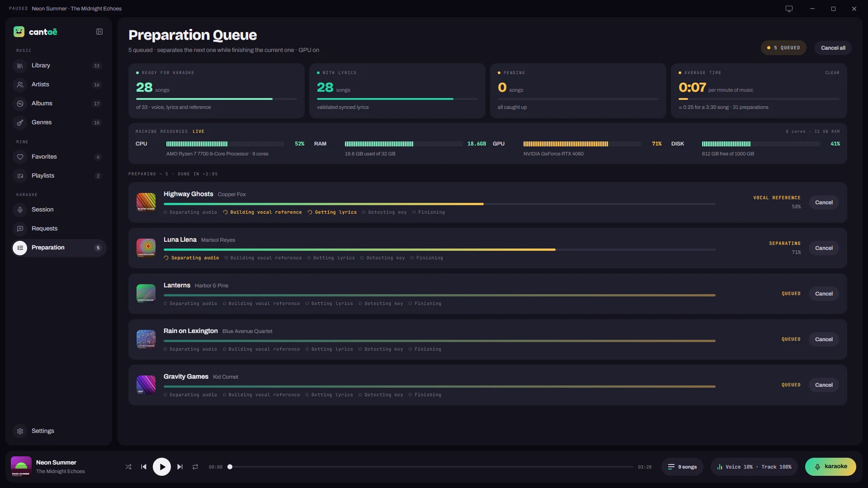Viewport: 868px width, 488px height.
Task: Open Luna Llena album thumbnail
Action: [x=146, y=248]
